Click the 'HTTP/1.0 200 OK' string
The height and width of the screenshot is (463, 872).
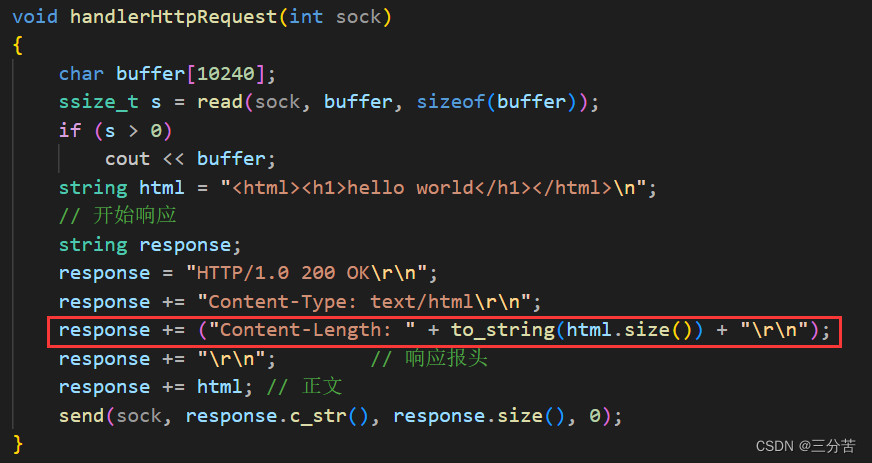tap(306, 273)
